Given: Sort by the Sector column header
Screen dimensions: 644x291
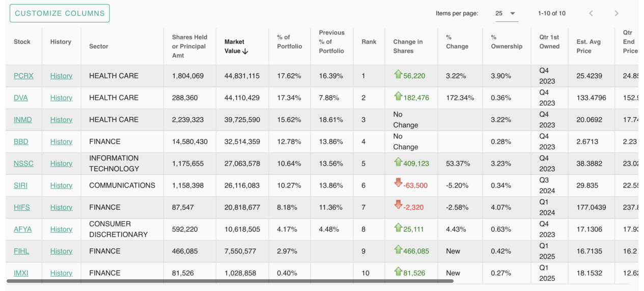Looking at the screenshot, I should [x=99, y=46].
